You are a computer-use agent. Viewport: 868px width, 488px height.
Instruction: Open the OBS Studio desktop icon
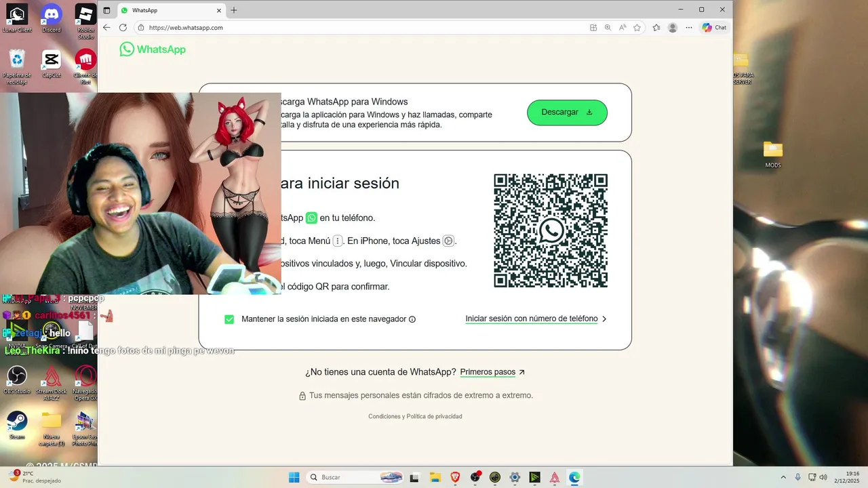pos(17,380)
